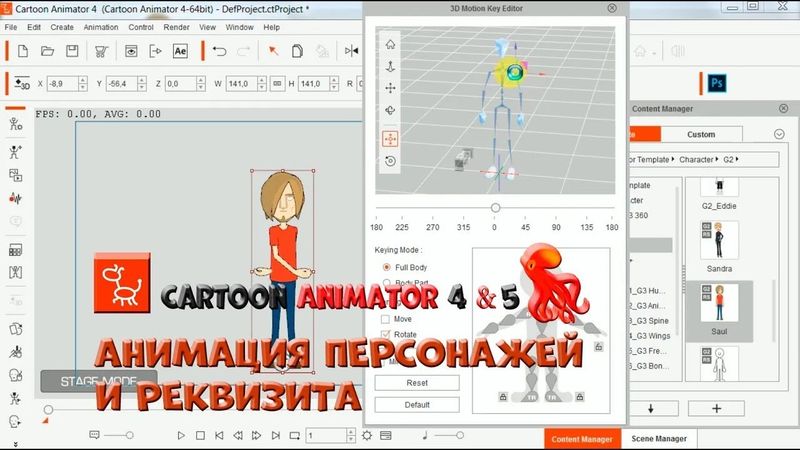
Task: Click the sprite grid icon in left sidebar
Action: pos(16,250)
